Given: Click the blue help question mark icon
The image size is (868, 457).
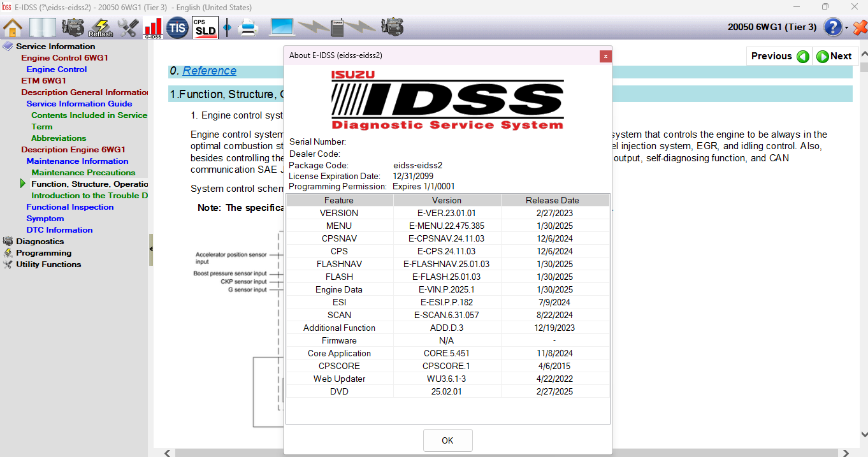Looking at the screenshot, I should (833, 27).
